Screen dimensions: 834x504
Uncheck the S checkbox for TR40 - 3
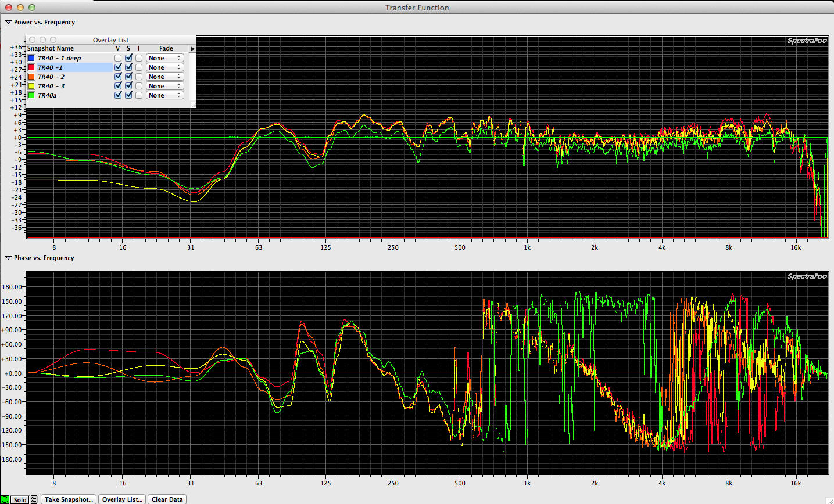tap(128, 86)
